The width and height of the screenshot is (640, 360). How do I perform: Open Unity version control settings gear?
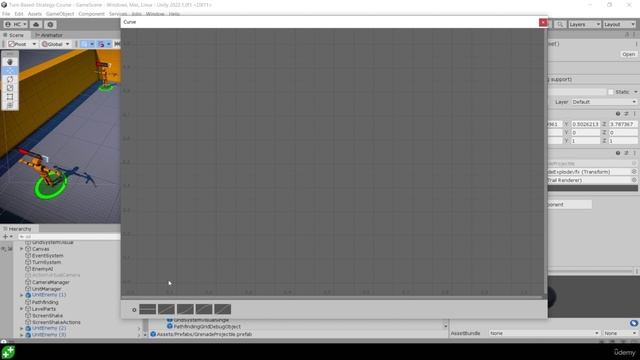(x=50, y=24)
